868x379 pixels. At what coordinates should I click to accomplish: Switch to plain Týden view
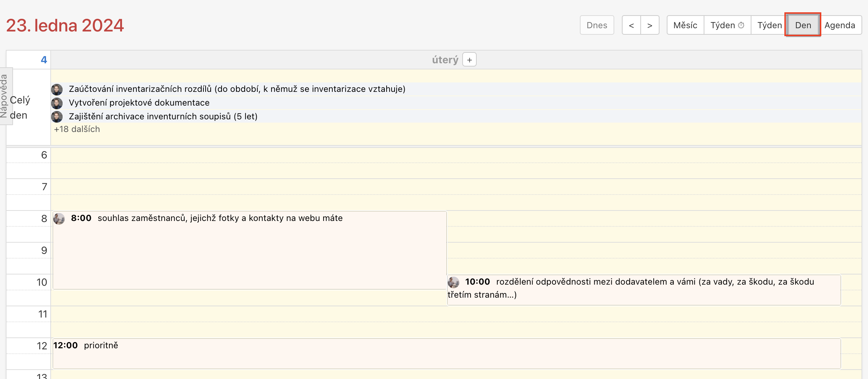point(769,25)
